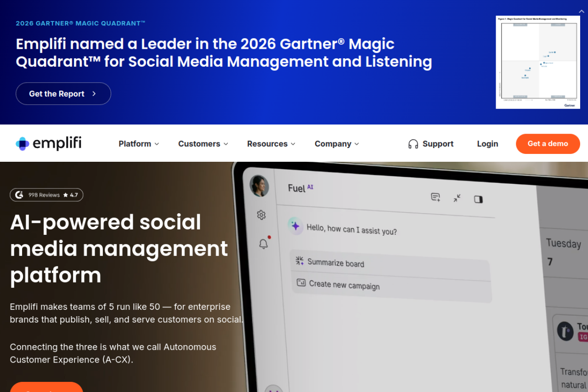Click the Emplifi logo
Viewport: 588px width, 392px height.
49,143
